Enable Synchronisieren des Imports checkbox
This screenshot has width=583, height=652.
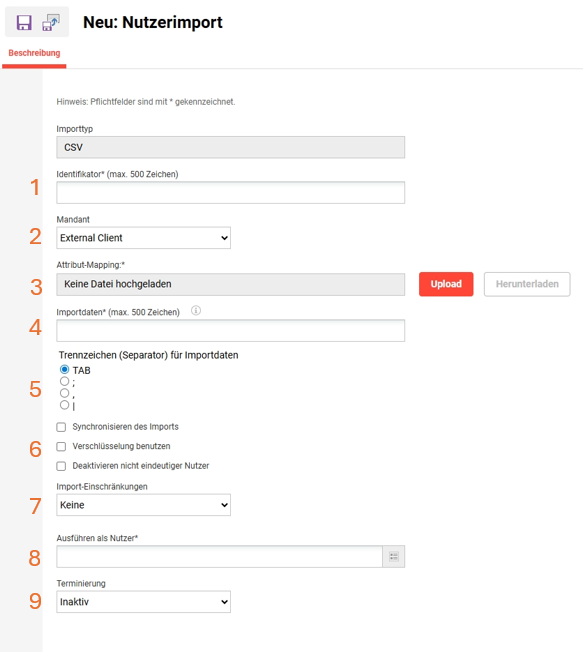pos(61,427)
